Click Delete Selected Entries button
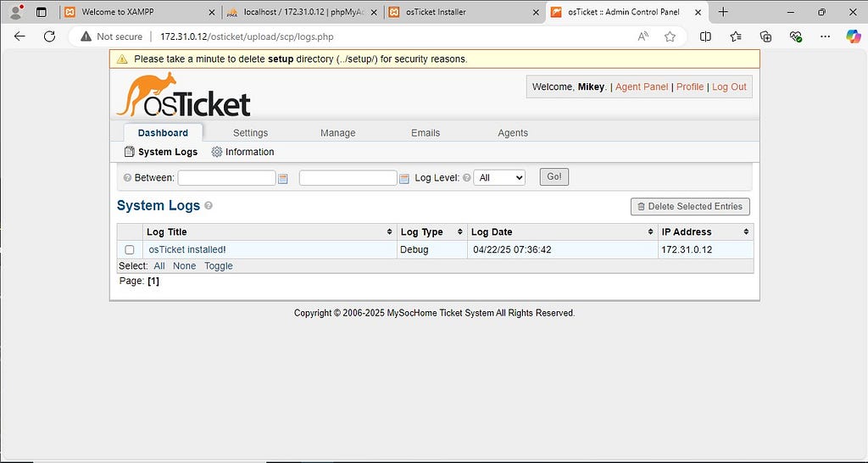Viewport: 868px width, 463px height. 690,207
